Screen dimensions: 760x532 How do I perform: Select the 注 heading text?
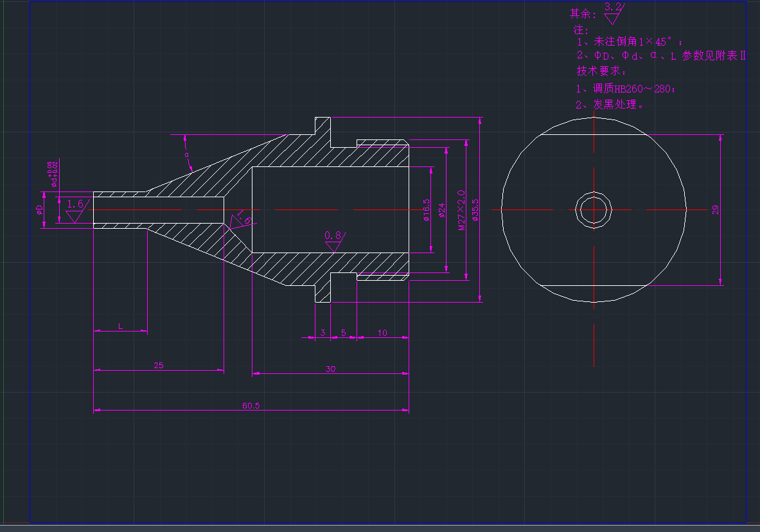click(581, 30)
